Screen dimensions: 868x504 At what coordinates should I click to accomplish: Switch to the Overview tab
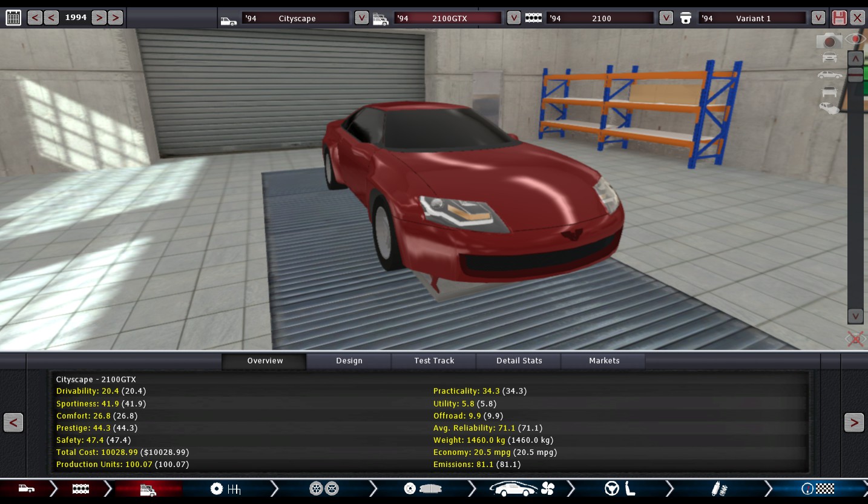coord(265,361)
